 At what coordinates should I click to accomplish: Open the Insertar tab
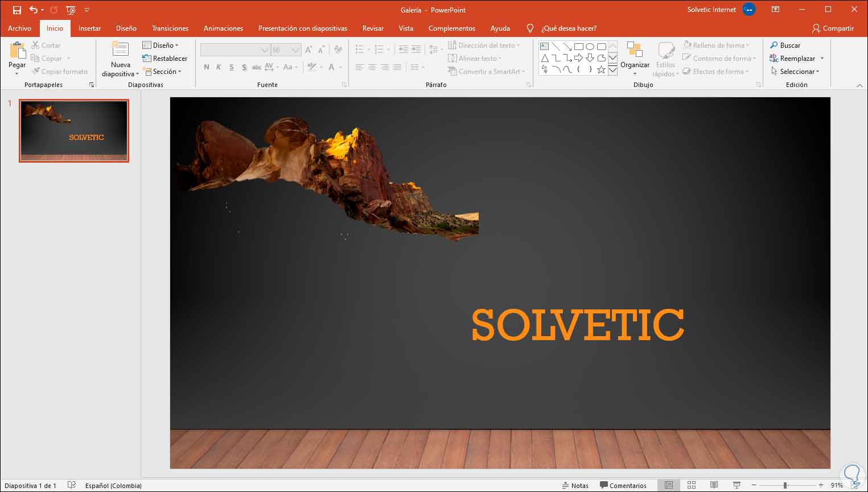(89, 28)
